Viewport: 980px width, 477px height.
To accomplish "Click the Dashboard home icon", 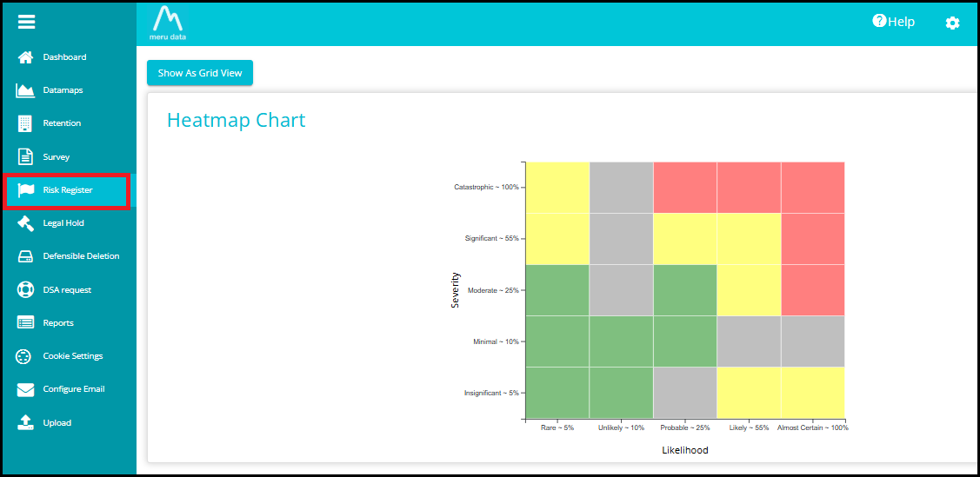I will (x=26, y=57).
